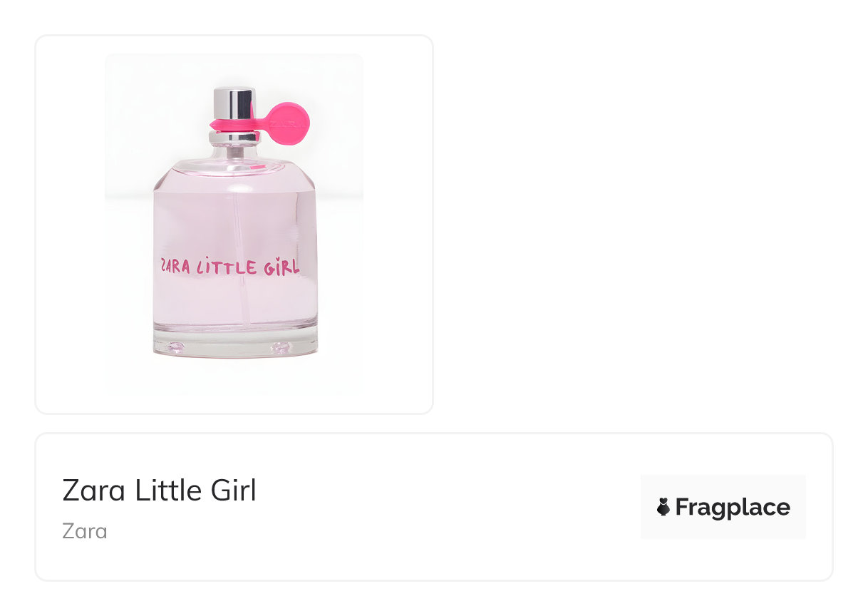Select the gray Zara brand name

tap(85, 531)
